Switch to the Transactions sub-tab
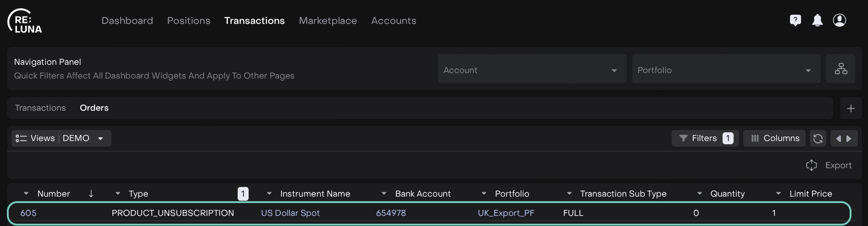This screenshot has height=226, width=868. click(40, 108)
